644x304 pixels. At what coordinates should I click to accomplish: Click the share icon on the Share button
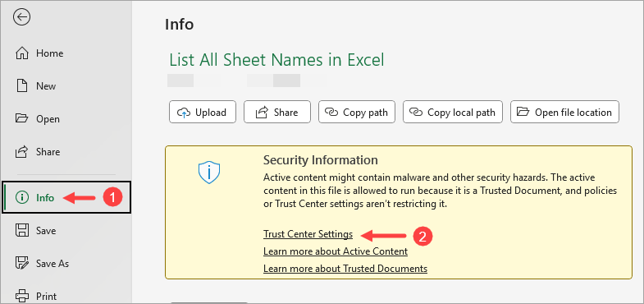pos(262,113)
